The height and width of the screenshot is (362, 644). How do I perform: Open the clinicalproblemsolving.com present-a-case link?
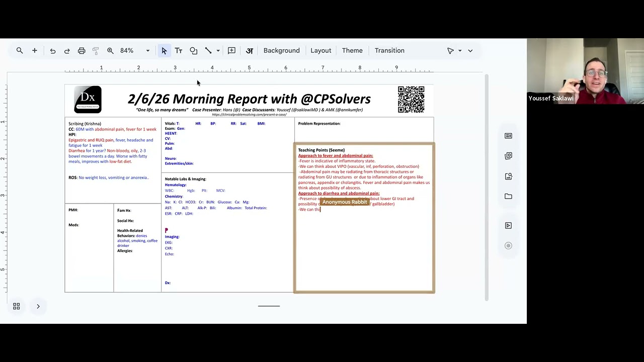(249, 115)
